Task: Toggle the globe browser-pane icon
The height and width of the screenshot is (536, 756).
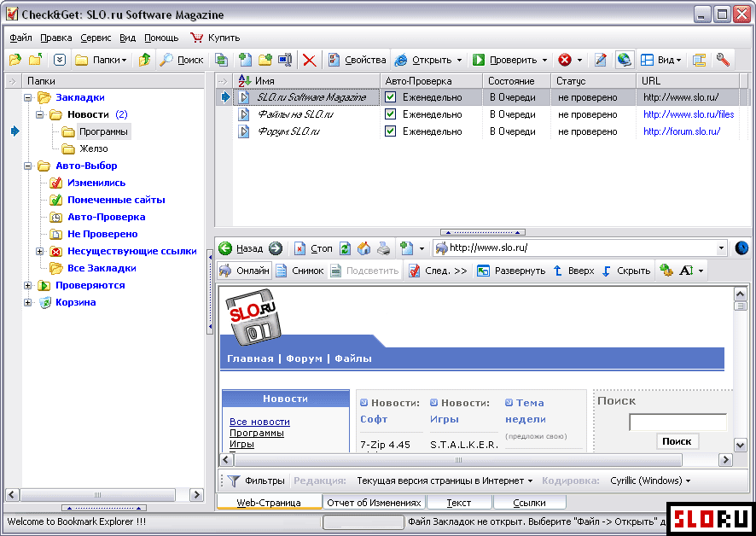Action: coord(624,60)
